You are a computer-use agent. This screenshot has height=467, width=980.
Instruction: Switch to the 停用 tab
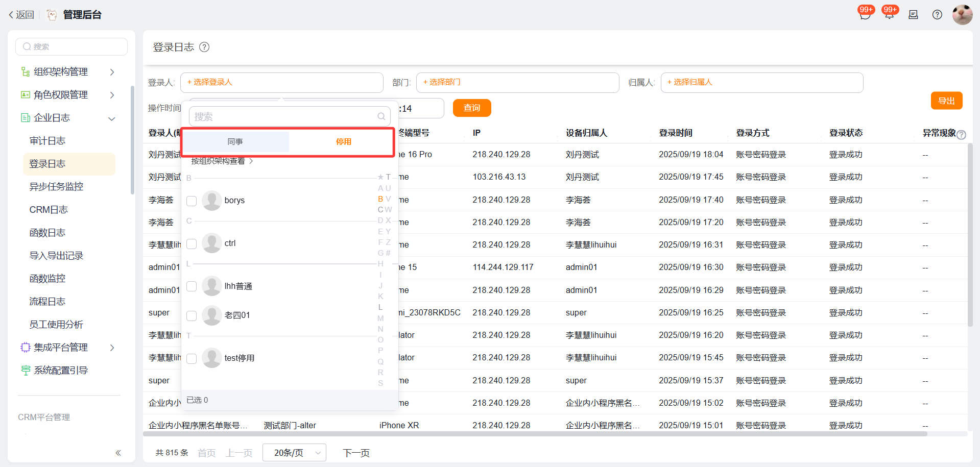click(343, 142)
